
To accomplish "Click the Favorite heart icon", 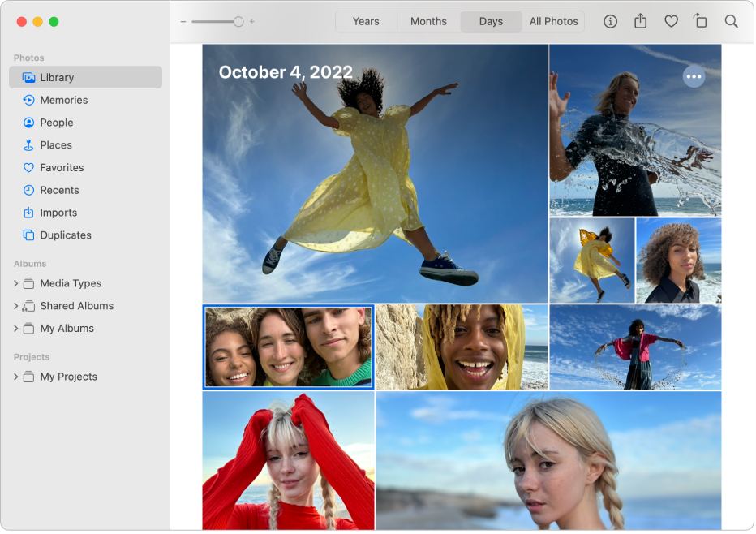I will pos(671,22).
